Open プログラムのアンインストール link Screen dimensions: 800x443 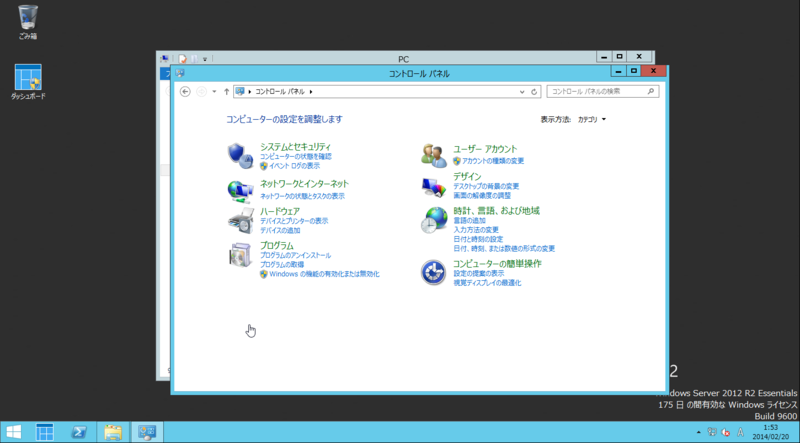click(x=295, y=255)
